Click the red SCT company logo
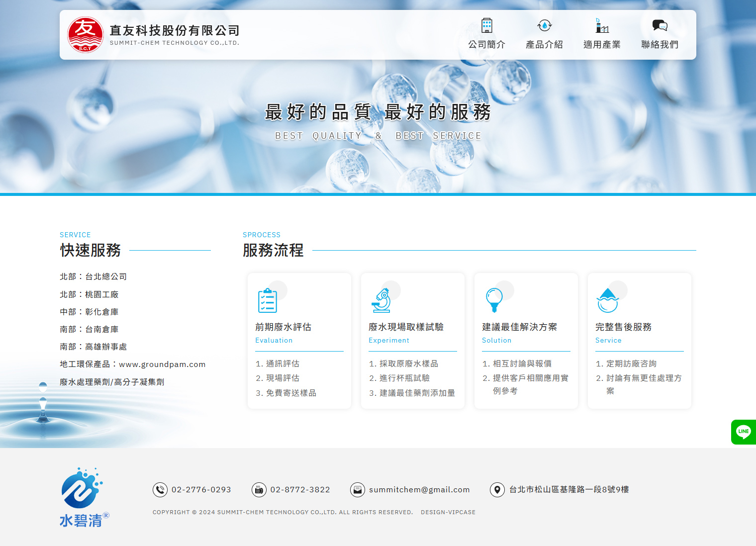This screenshot has width=756, height=546. pyautogui.click(x=86, y=35)
